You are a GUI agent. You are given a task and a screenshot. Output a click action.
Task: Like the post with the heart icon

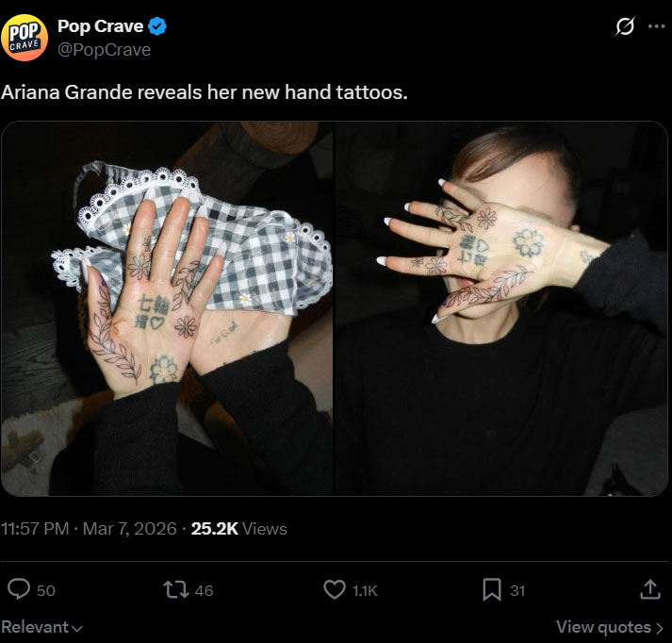[335, 589]
